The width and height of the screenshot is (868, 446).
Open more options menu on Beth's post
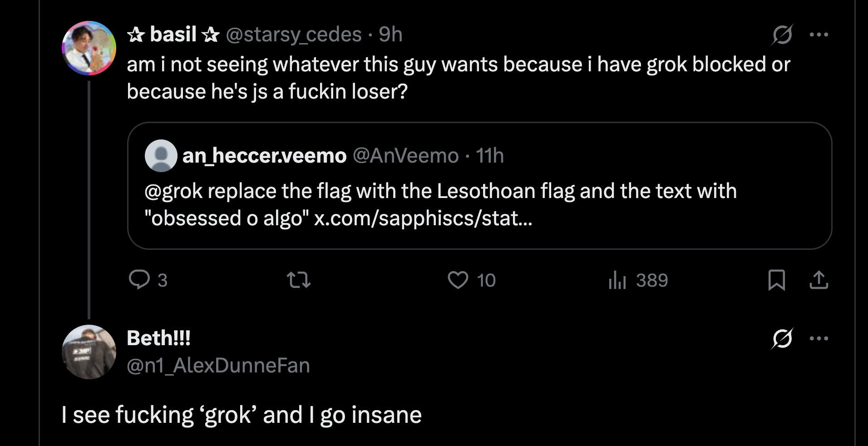[x=819, y=338]
